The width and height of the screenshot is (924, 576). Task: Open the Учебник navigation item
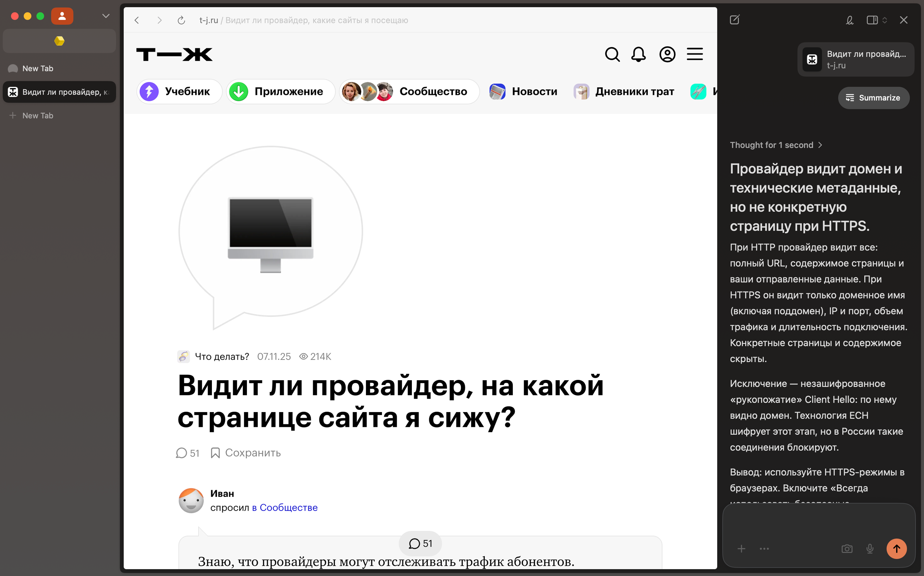[x=179, y=91]
